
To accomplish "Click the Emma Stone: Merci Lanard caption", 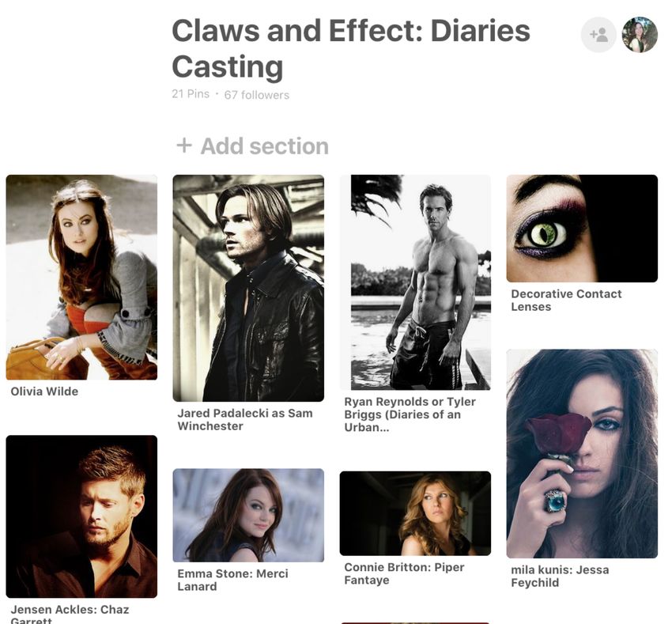I will pos(232,580).
